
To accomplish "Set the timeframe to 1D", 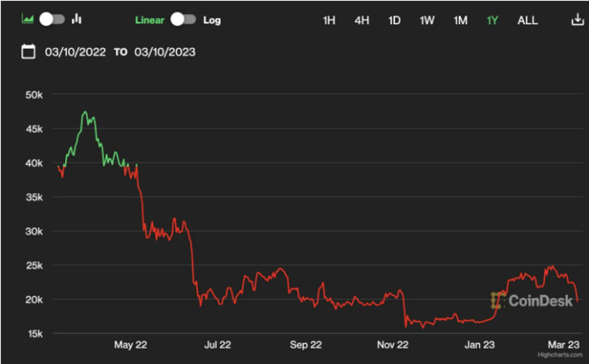I will pos(394,20).
